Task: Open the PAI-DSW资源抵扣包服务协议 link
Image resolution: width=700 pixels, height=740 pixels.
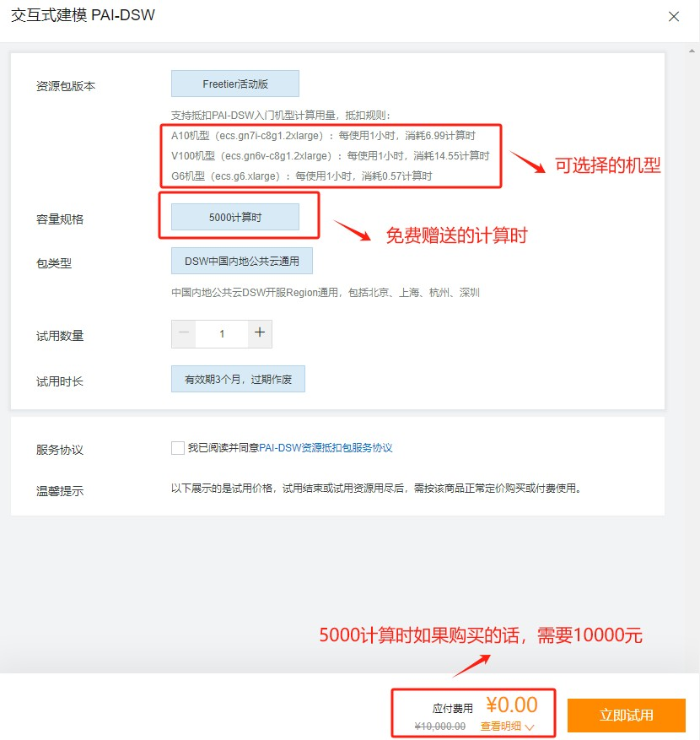Action: (x=326, y=448)
